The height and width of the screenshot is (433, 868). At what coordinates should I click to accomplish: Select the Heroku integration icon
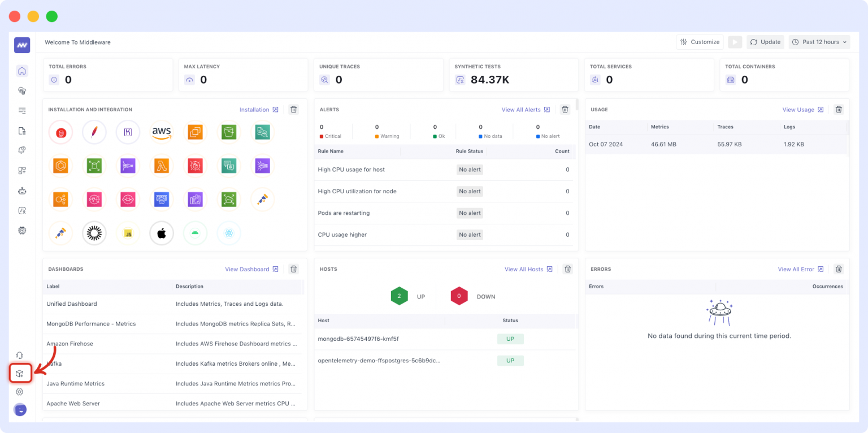(128, 131)
